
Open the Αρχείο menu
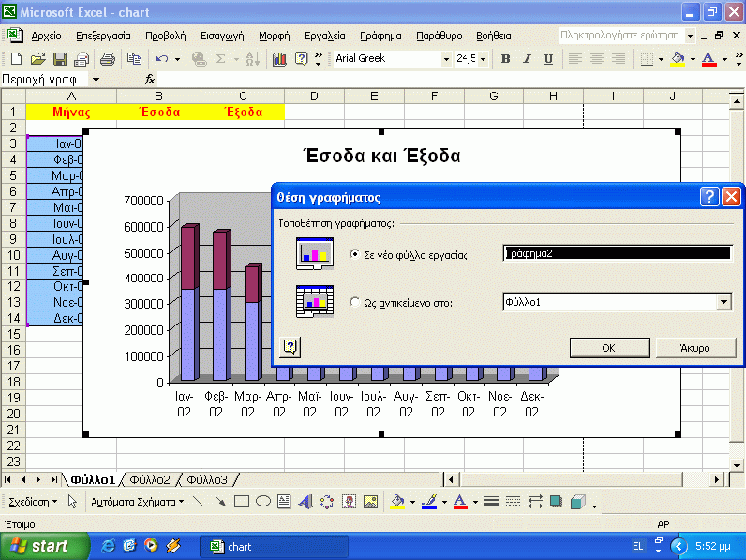click(46, 36)
